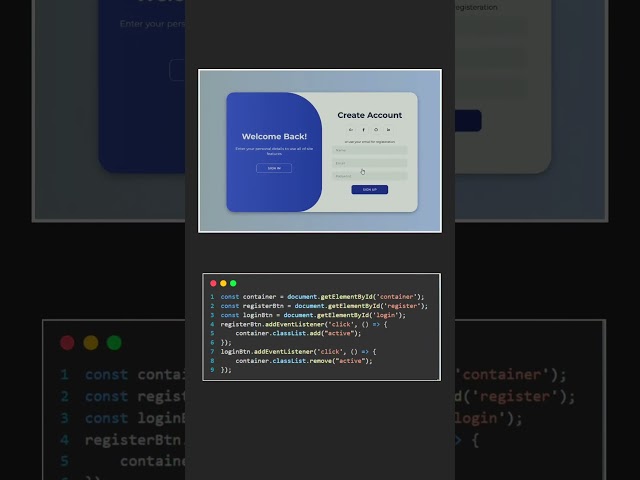
Task: Select the 'Welcome Back!' heading
Action: pos(274,136)
